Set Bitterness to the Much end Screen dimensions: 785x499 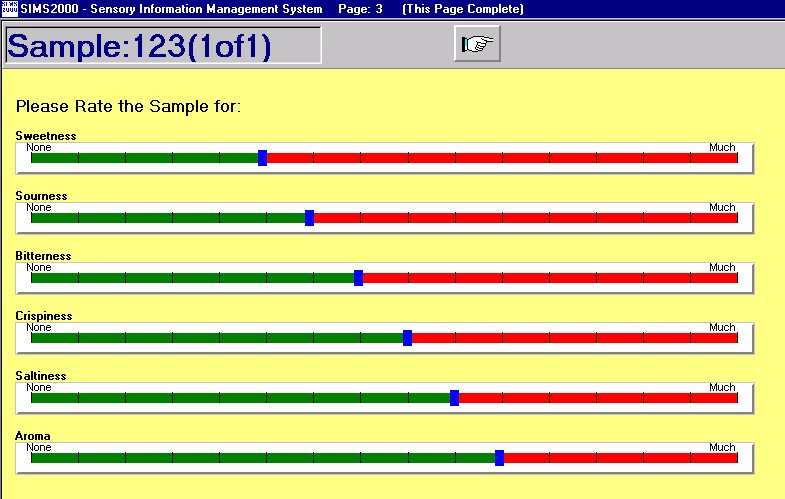[735, 278]
